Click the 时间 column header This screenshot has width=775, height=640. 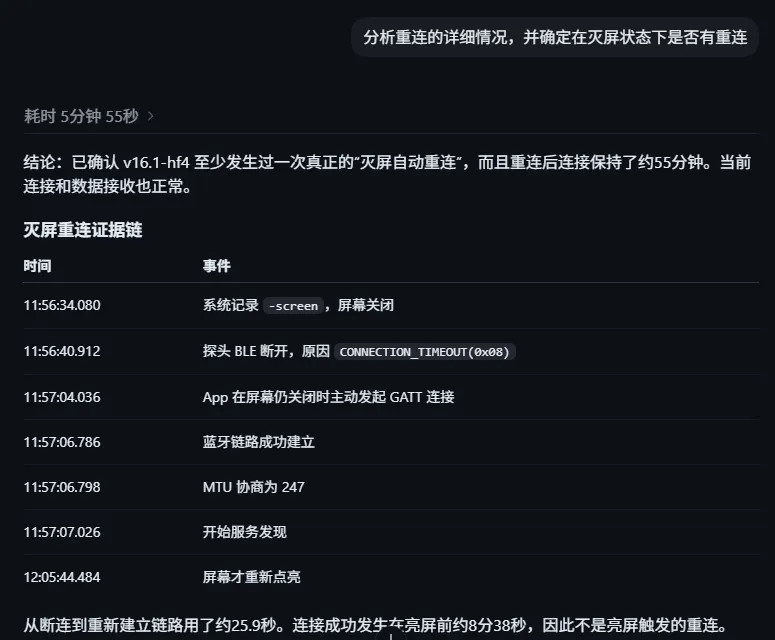pyautogui.click(x=38, y=266)
